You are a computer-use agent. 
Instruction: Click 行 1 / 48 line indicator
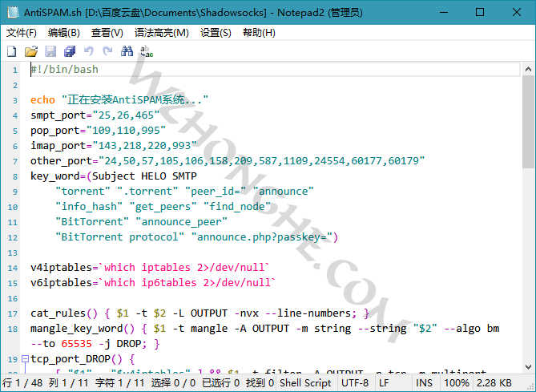coord(22,382)
